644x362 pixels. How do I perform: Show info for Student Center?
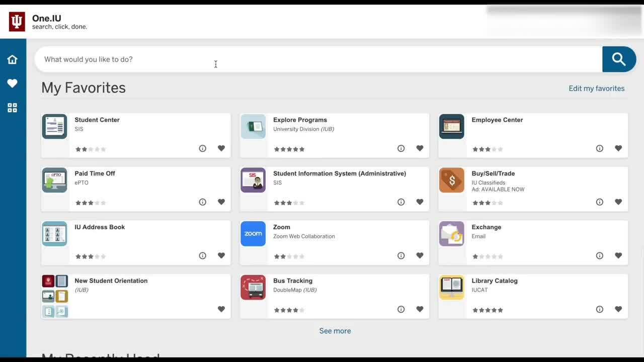point(202,148)
